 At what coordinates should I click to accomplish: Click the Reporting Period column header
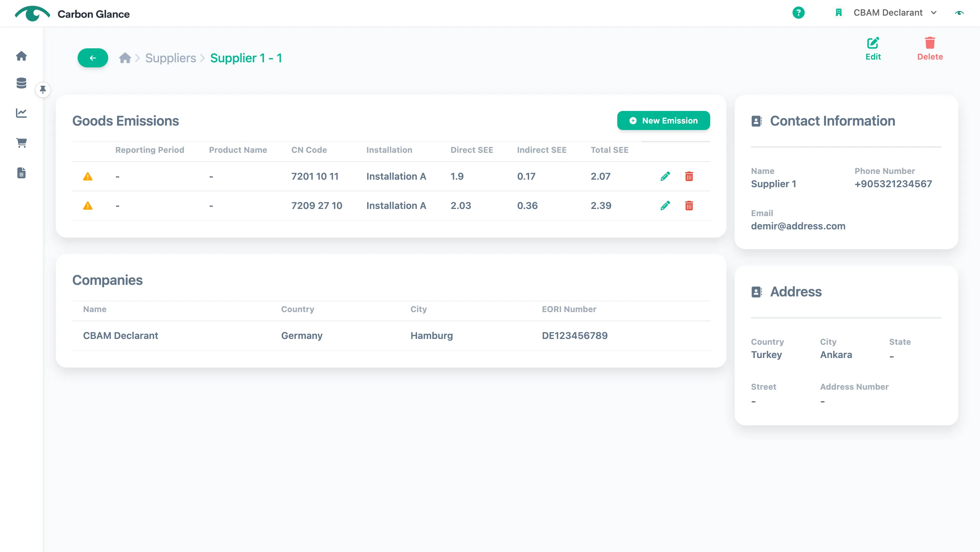pos(149,150)
